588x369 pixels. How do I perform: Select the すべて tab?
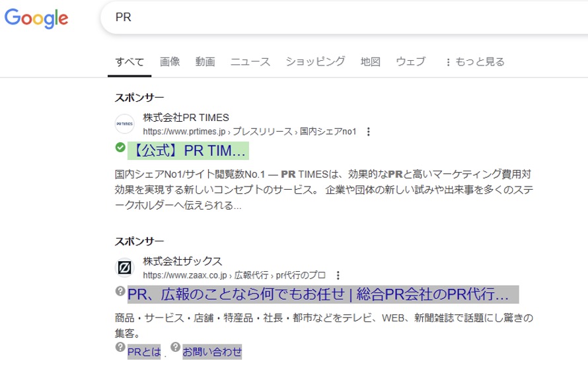click(x=129, y=62)
